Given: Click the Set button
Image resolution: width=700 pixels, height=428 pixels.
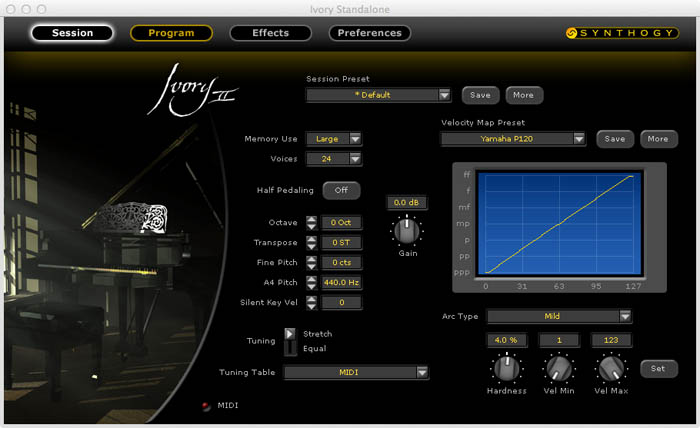Looking at the screenshot, I should 658,369.
